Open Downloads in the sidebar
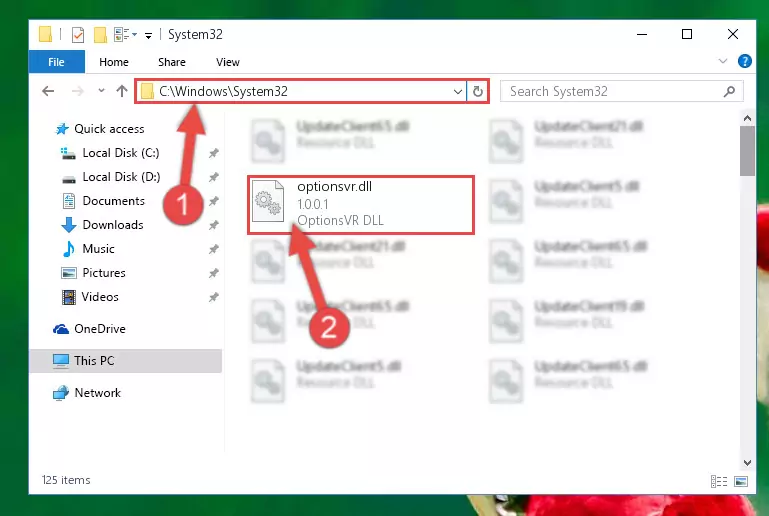 point(113,225)
